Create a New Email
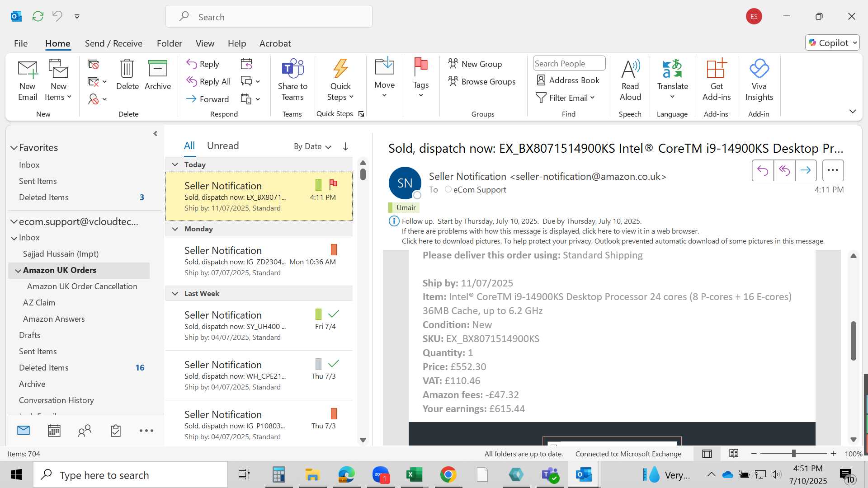 click(28, 80)
